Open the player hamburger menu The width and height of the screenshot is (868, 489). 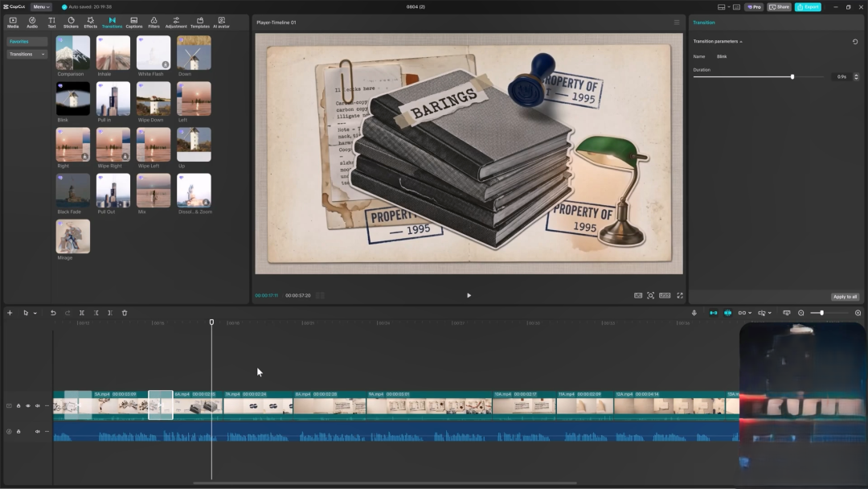coord(677,23)
